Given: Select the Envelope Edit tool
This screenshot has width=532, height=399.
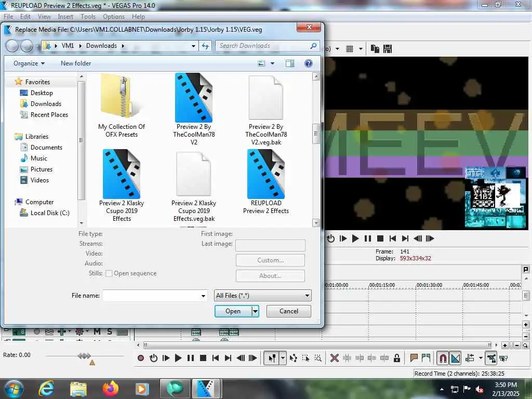Looking at the screenshot, I should 294,358.
